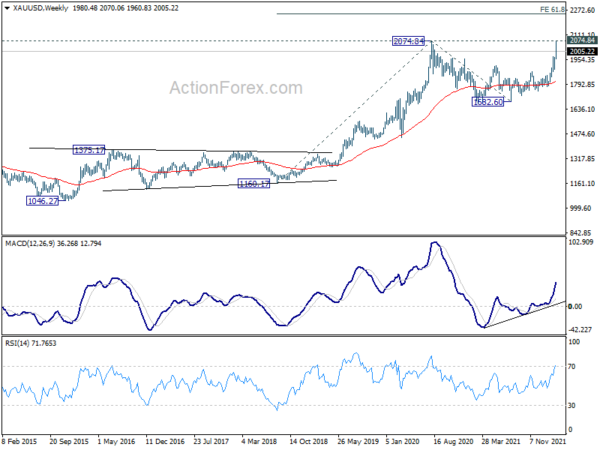This screenshot has width=600, height=450.
Task: Select the -42.227 MACD axis value
Action: [580, 331]
